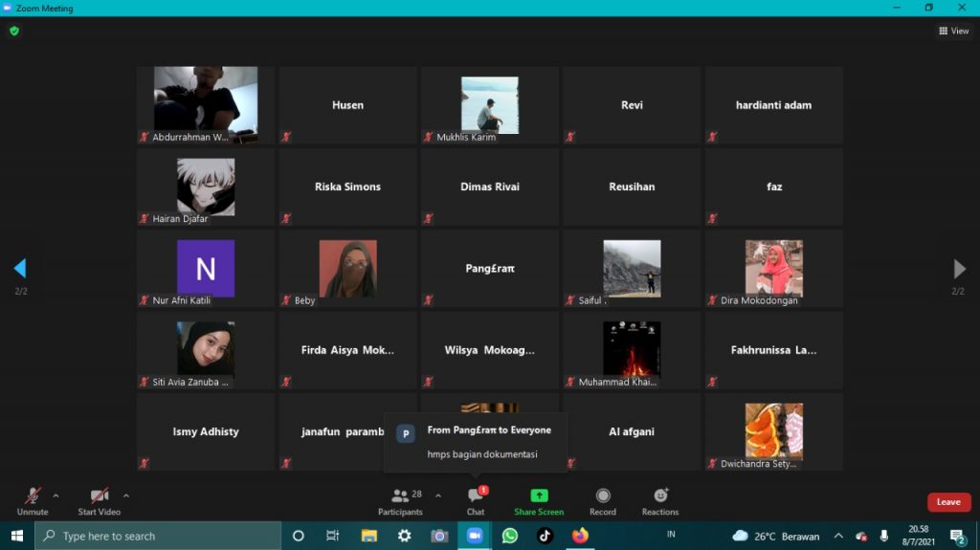980x550 pixels.
Task: Unmute the microphone
Action: click(33, 497)
